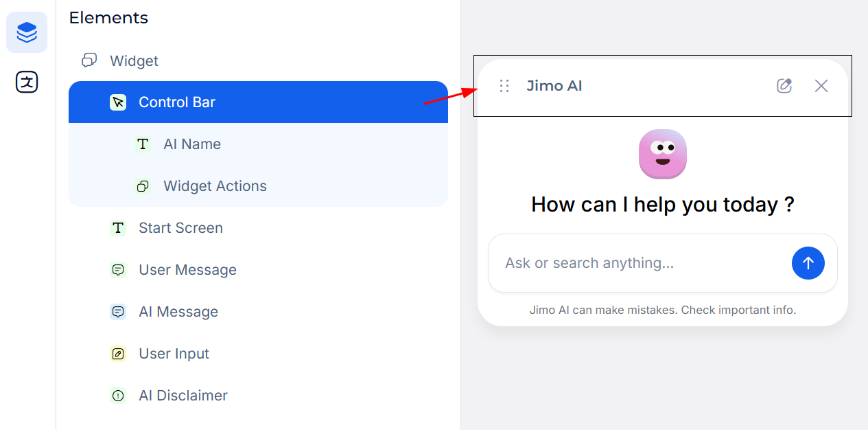Open the User Input element
This screenshot has width=868, height=430.
click(x=174, y=354)
